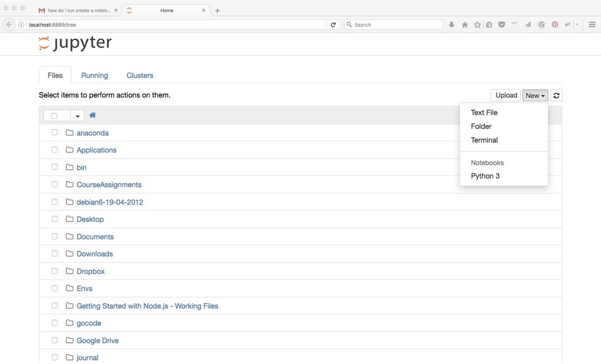Click the Firefox home icon
601x364 pixels.
click(465, 25)
